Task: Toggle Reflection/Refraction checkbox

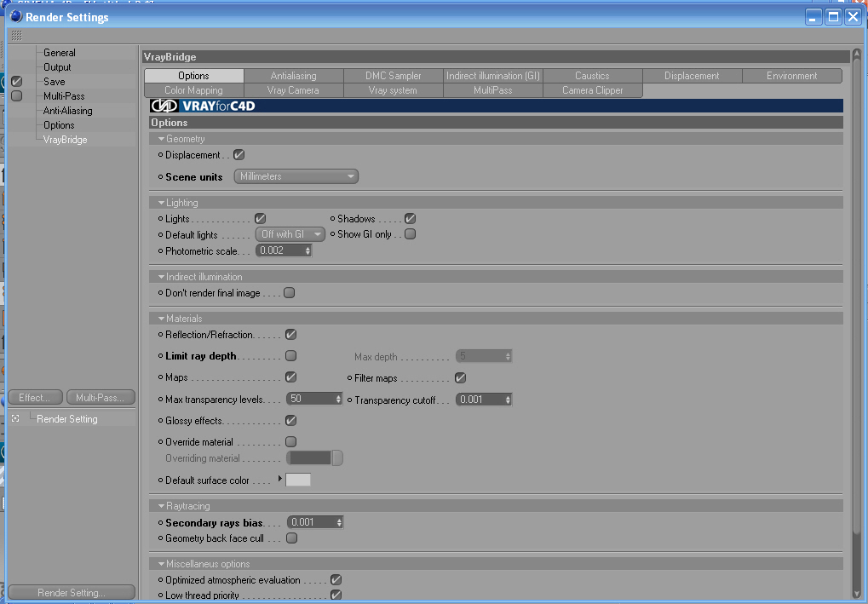Action: (291, 335)
